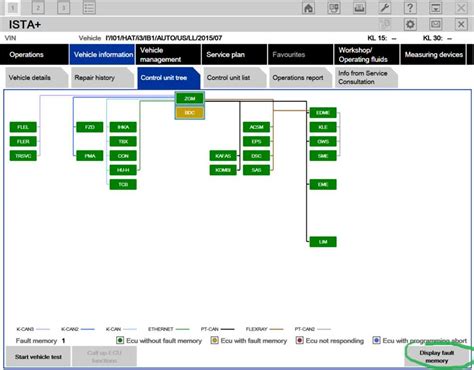
Task: Switch to the Control unit tree tab
Action: [168, 78]
